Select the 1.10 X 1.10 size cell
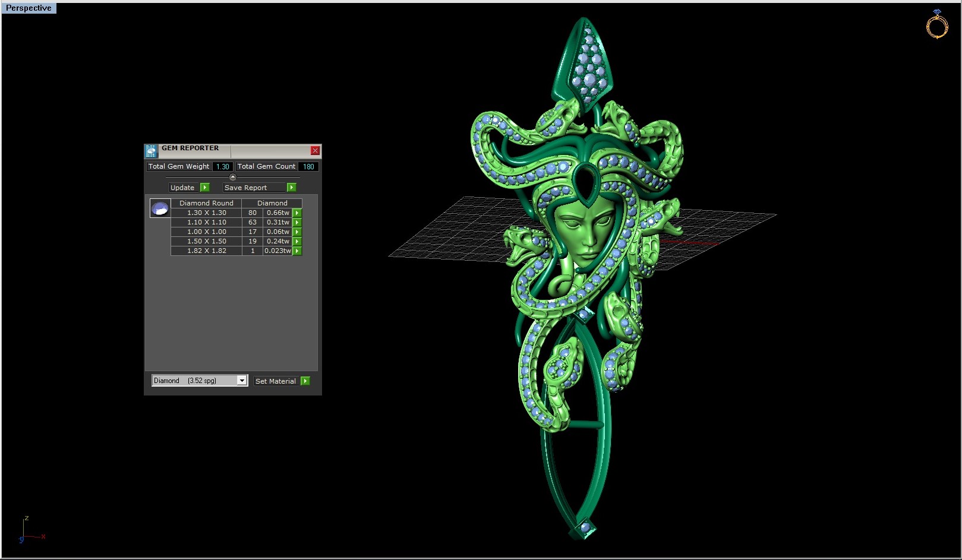The width and height of the screenshot is (962, 560). point(206,222)
